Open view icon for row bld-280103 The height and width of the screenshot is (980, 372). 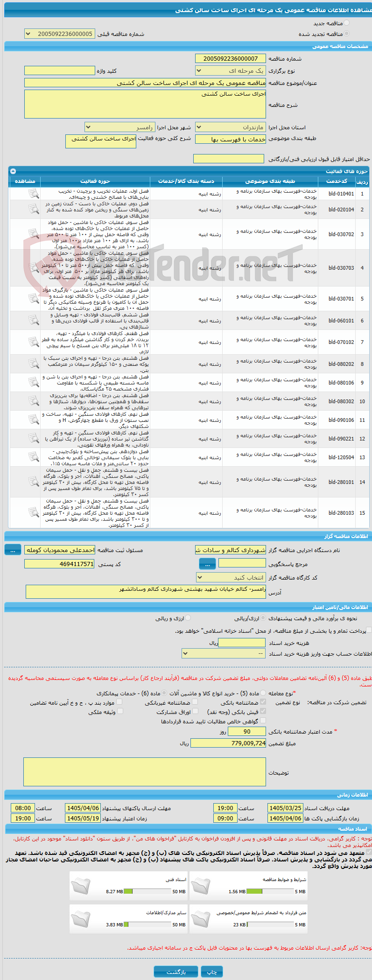pyautogui.click(x=34, y=513)
